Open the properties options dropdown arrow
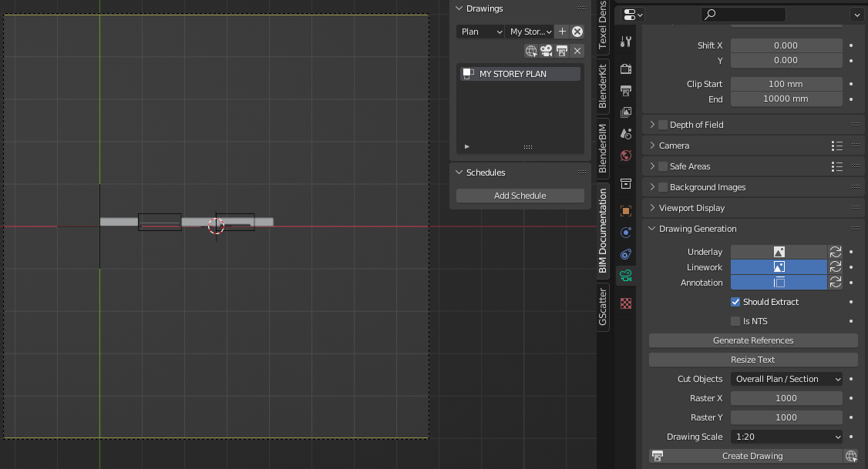The image size is (868, 469). click(856, 15)
